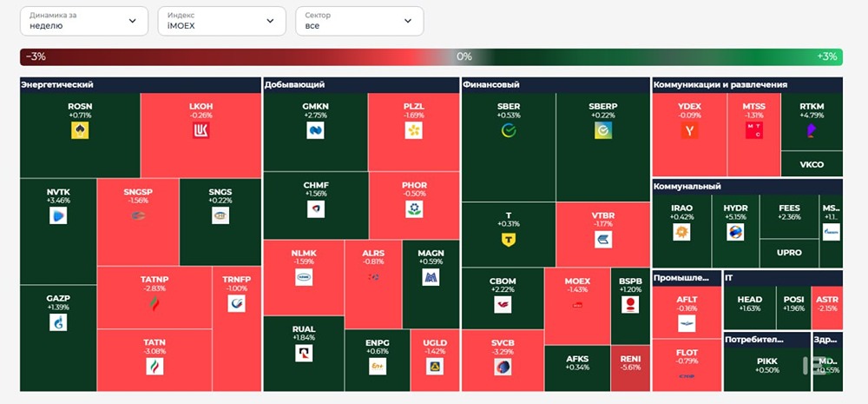Click the 0% midpoint of color scale
Screen dimensions: 868x404
pyautogui.click(x=464, y=56)
